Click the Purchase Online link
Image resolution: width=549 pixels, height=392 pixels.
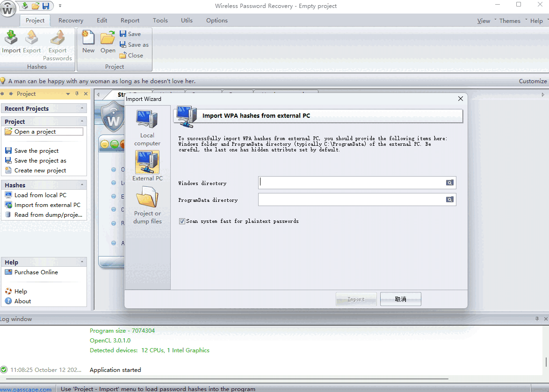pos(35,272)
